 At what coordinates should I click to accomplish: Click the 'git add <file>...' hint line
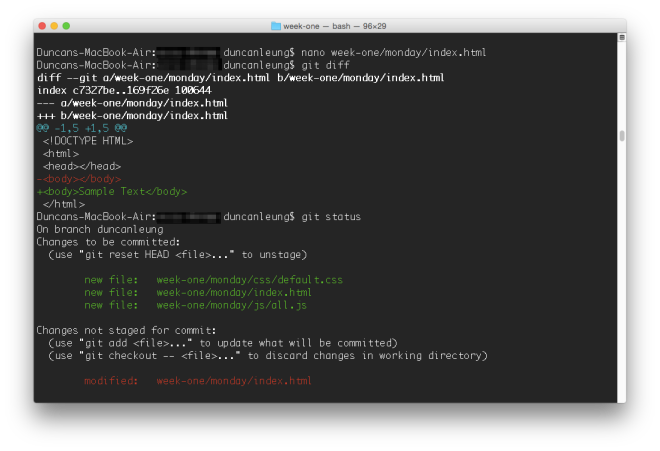223,343
